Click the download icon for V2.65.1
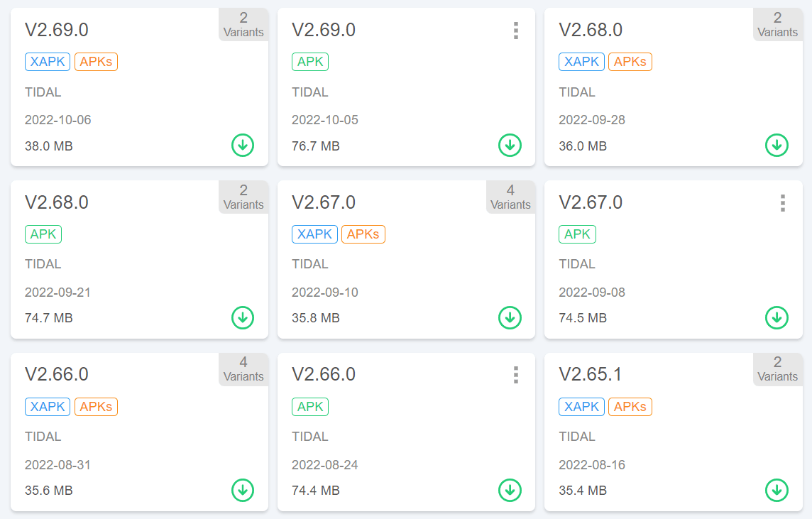The image size is (812, 519). 777,490
